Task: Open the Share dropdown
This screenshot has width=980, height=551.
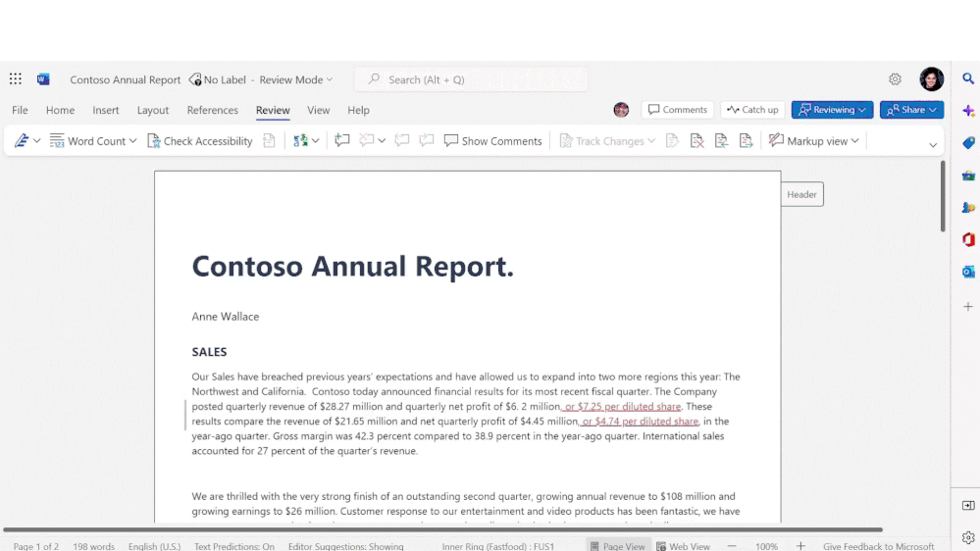Action: point(912,110)
